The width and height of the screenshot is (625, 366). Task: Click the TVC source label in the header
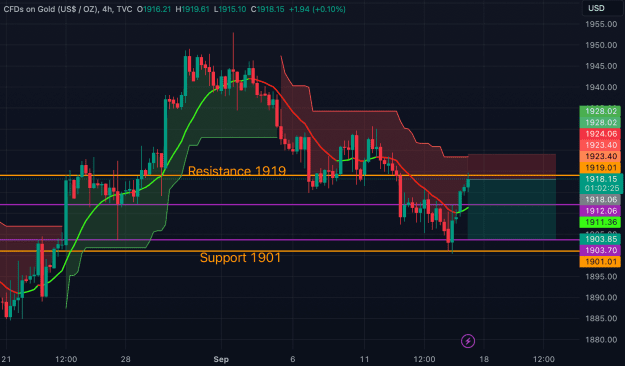124,9
